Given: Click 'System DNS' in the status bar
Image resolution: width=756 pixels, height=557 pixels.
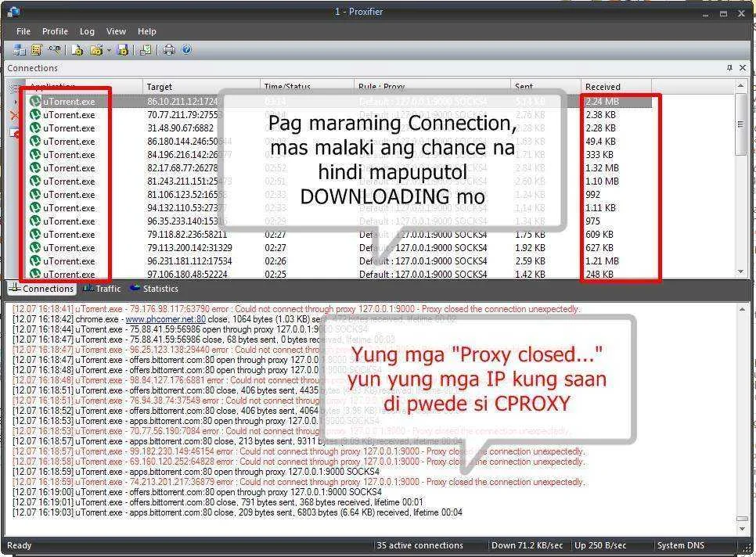Looking at the screenshot, I should coord(680,545).
